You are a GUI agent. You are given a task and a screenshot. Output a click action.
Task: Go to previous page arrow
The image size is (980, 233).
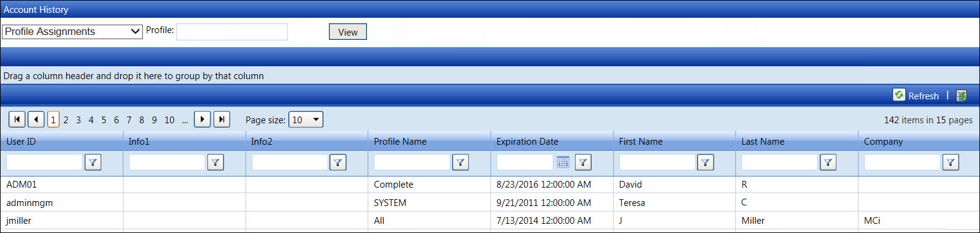click(x=36, y=120)
